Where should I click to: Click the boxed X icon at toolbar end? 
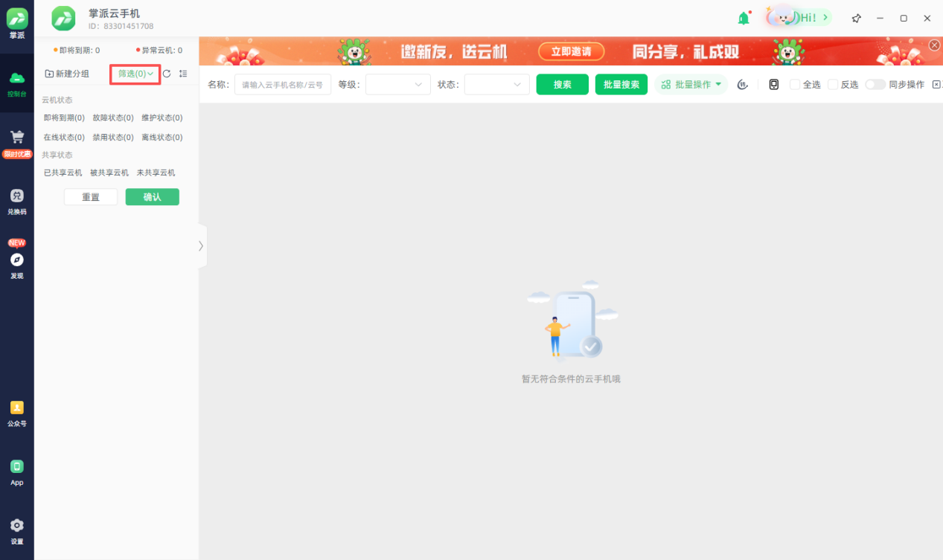click(937, 85)
